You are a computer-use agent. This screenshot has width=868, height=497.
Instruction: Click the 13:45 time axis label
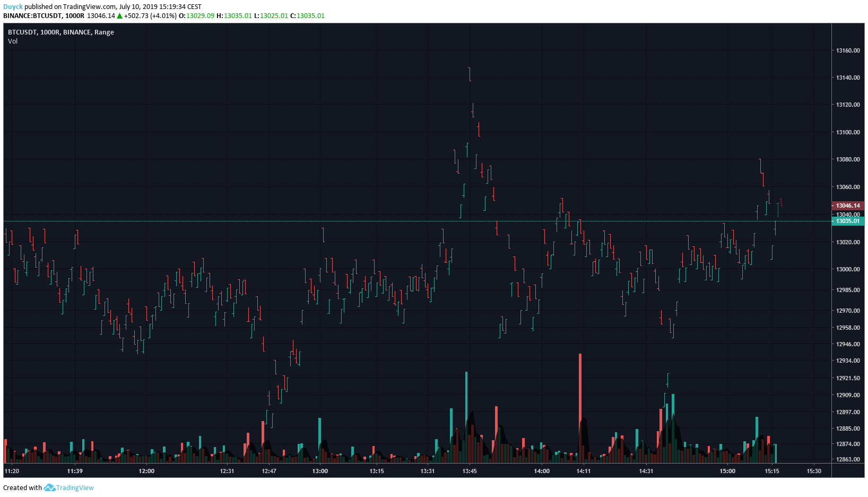[x=470, y=471]
